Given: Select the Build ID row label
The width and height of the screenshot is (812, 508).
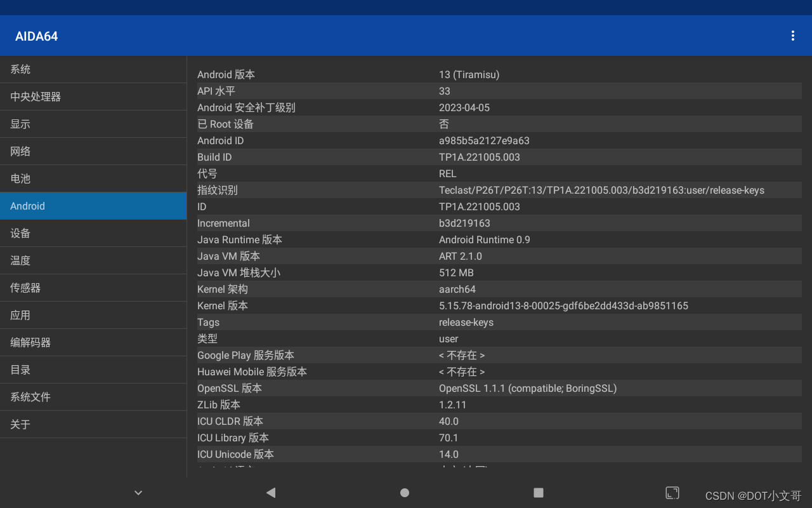Looking at the screenshot, I should click(214, 157).
